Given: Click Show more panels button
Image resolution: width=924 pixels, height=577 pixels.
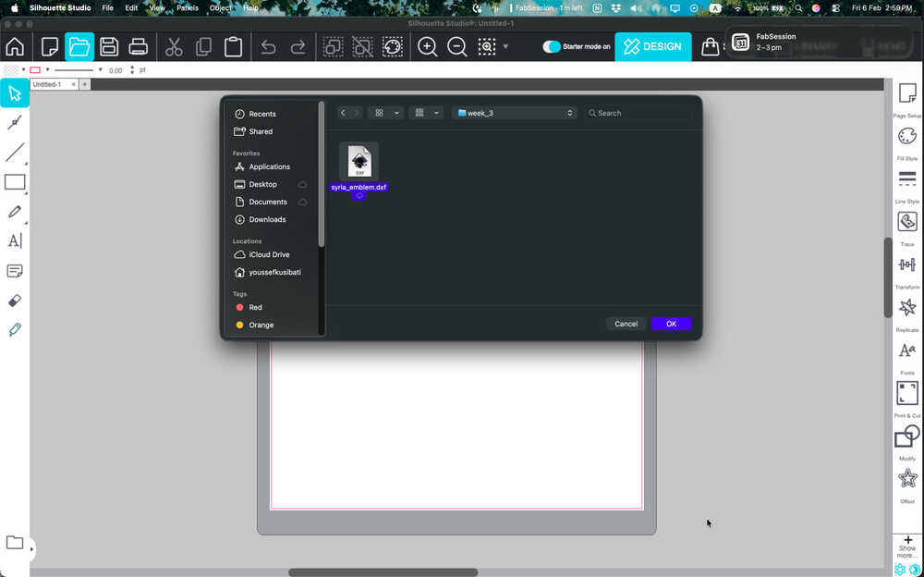Looking at the screenshot, I should click(x=907, y=547).
